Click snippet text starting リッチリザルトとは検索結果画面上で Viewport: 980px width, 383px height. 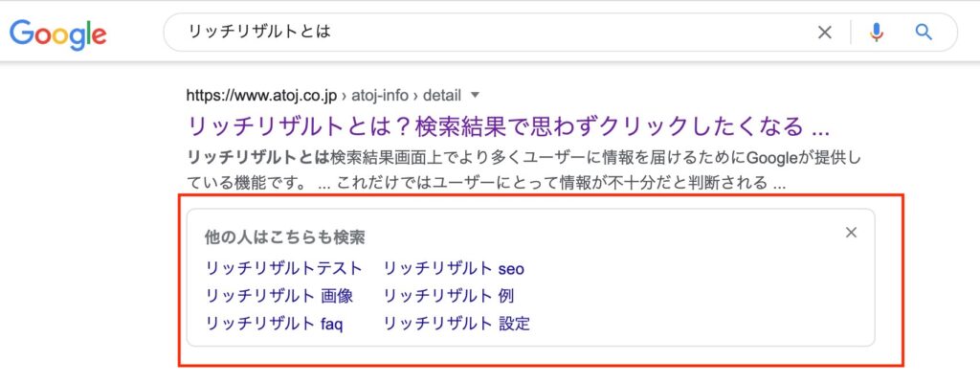523,157
